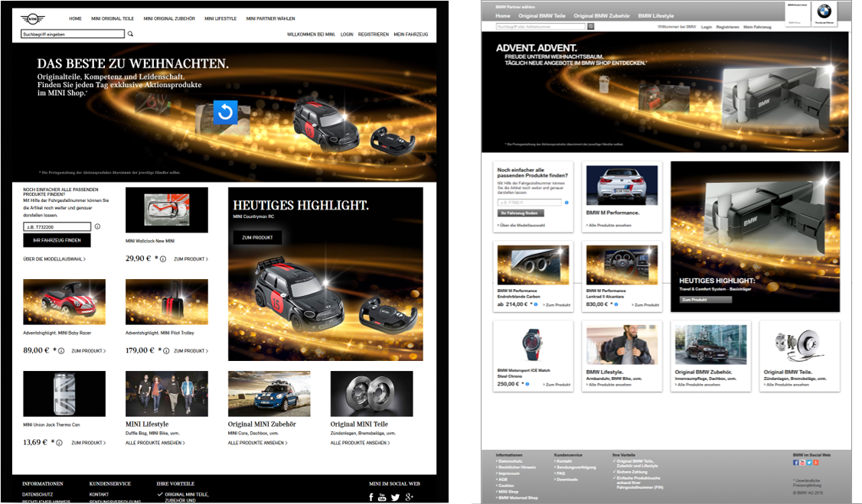Viewport: 862px width, 504px height.
Task: Focus the BMW search field Suchbegriff oder Artikelnummer
Action: (x=541, y=26)
